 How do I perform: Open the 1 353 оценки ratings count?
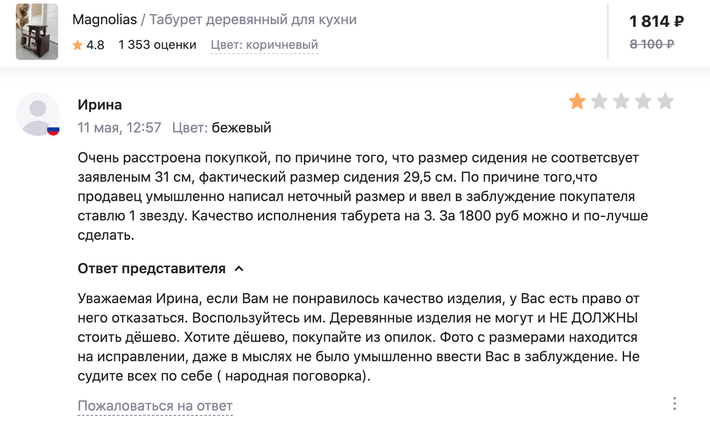click(157, 45)
